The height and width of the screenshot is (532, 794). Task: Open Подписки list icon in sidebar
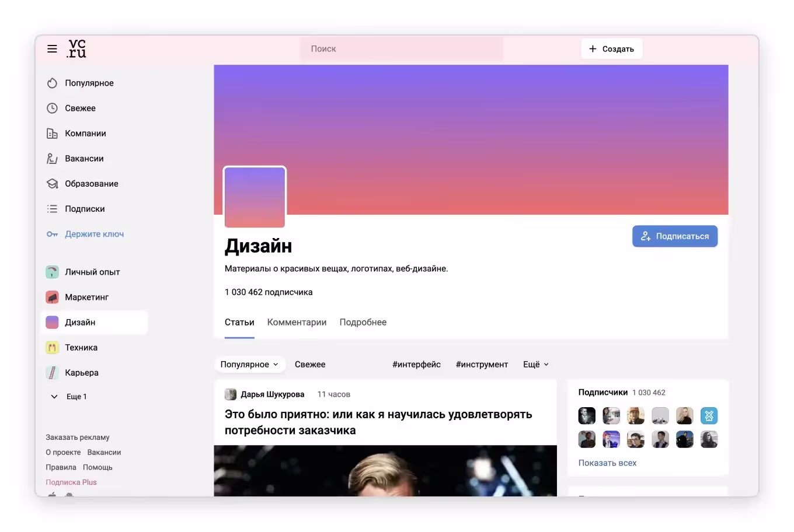tap(52, 208)
